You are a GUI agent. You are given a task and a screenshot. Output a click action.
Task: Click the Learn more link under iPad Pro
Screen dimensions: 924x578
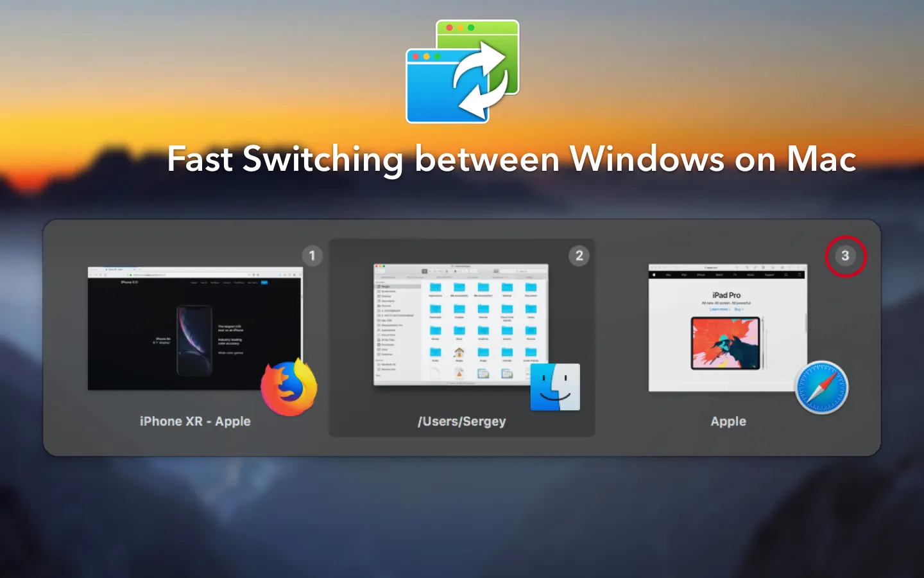point(720,309)
